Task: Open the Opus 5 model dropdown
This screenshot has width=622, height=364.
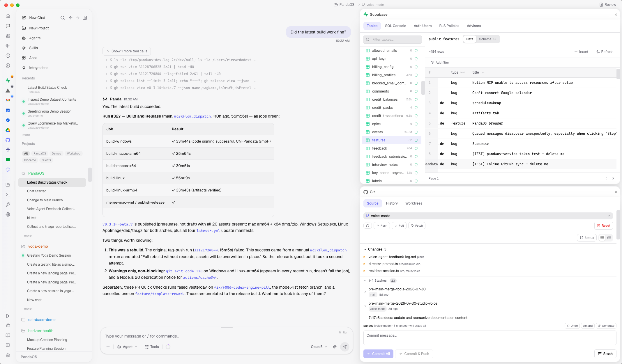Action: click(319, 347)
